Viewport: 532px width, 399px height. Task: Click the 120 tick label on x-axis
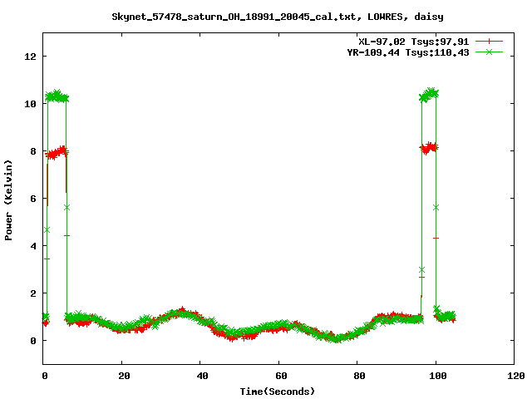click(514, 375)
